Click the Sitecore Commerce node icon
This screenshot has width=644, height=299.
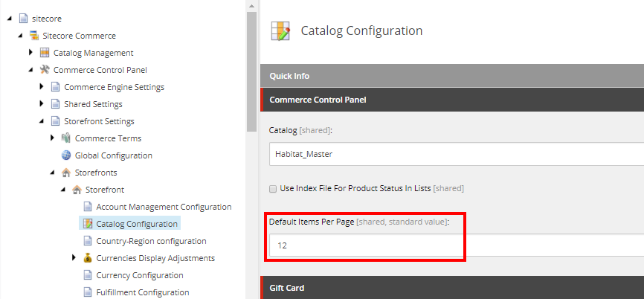pos(34,36)
